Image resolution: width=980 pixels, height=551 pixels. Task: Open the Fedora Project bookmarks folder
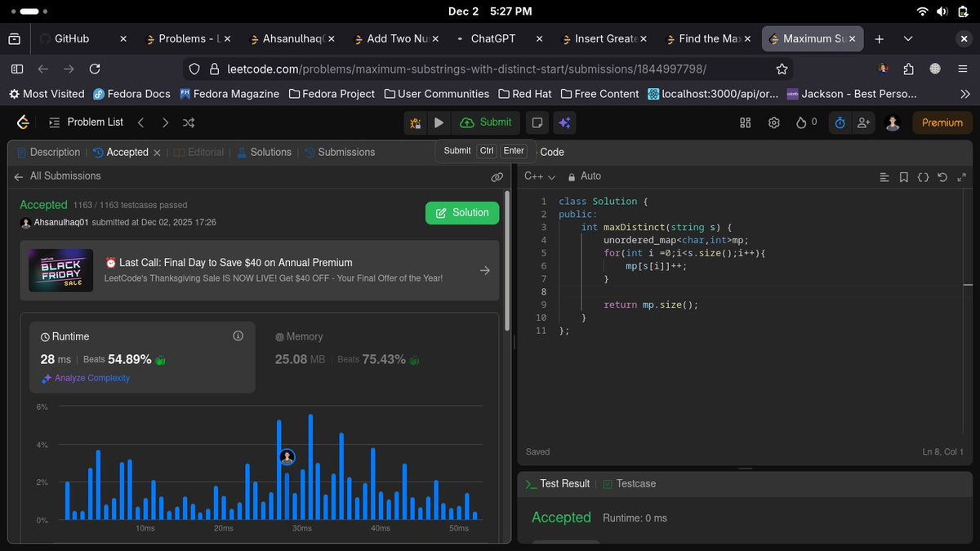(332, 94)
